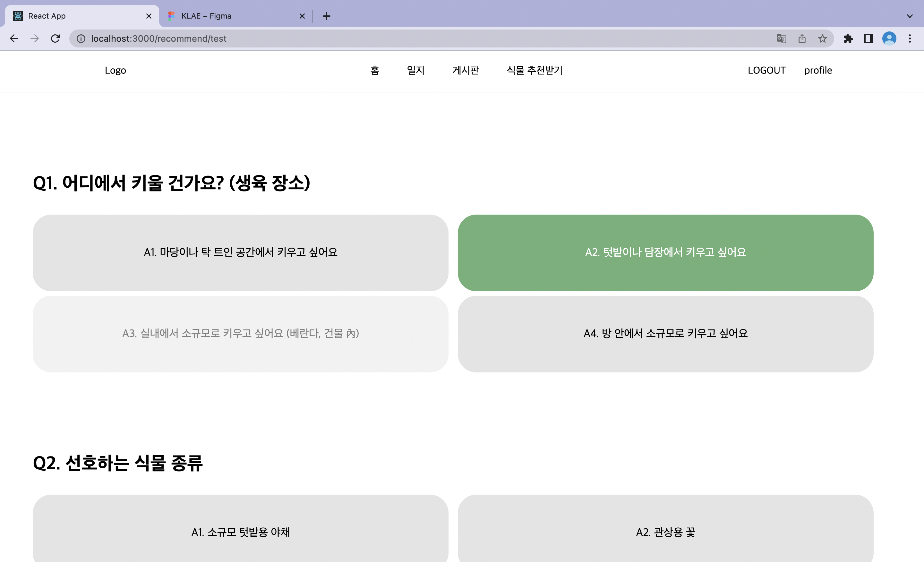
Task: View site information icon in address bar
Action: 81,38
